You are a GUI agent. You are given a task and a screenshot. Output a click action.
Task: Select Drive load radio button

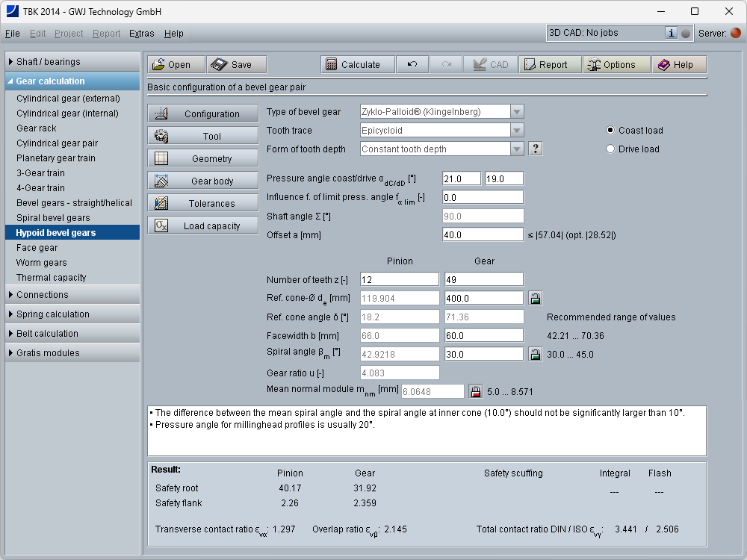pos(611,149)
